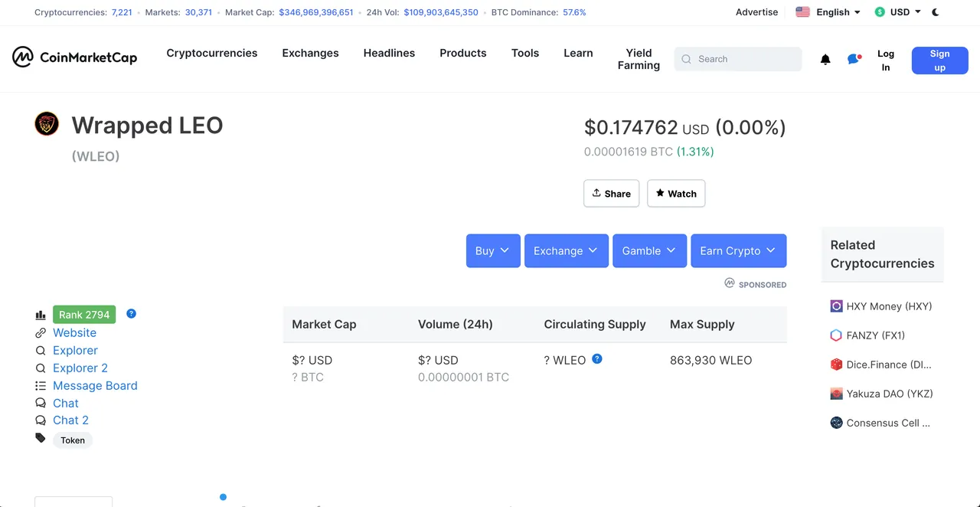Open HXY Money (HXY) related link

point(889,306)
